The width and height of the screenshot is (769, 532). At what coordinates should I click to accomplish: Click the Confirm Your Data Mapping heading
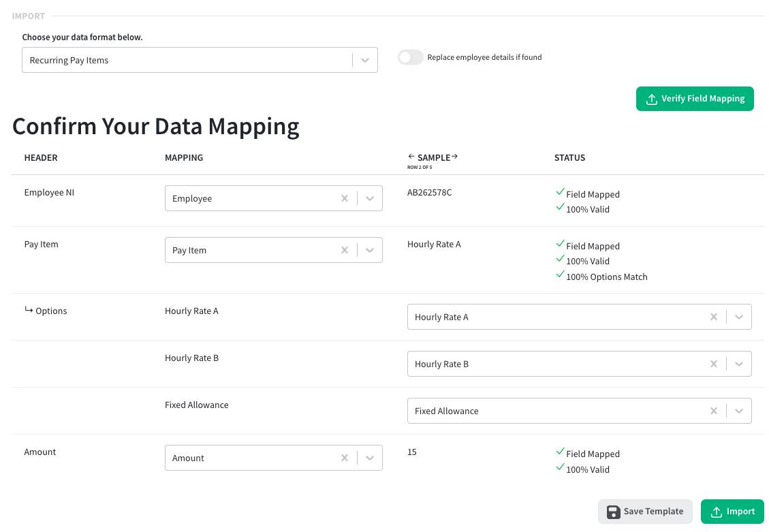coord(156,127)
